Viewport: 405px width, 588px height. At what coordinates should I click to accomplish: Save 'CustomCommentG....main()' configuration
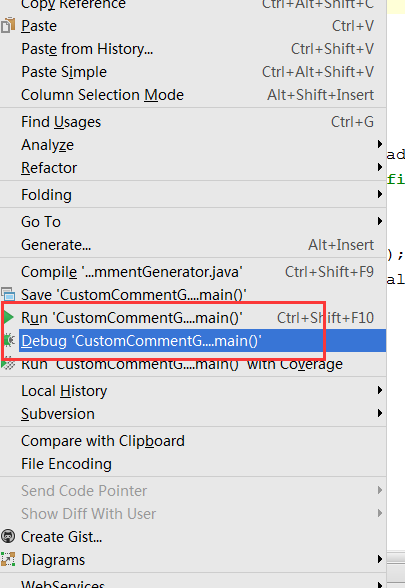pyautogui.click(x=193, y=295)
